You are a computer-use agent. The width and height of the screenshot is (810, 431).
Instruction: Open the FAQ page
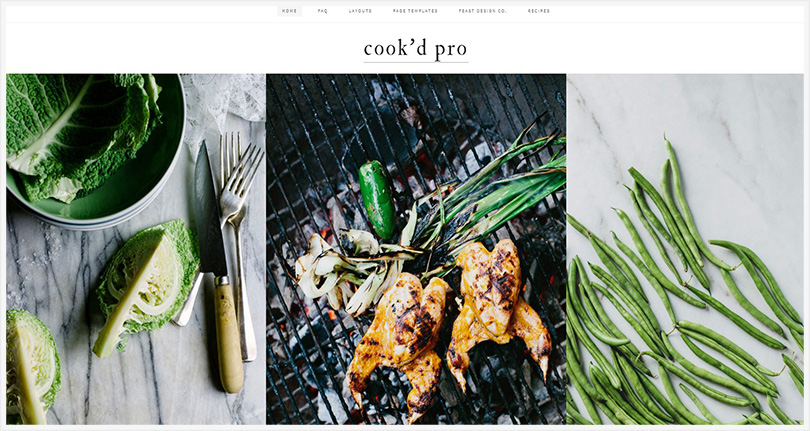322,11
